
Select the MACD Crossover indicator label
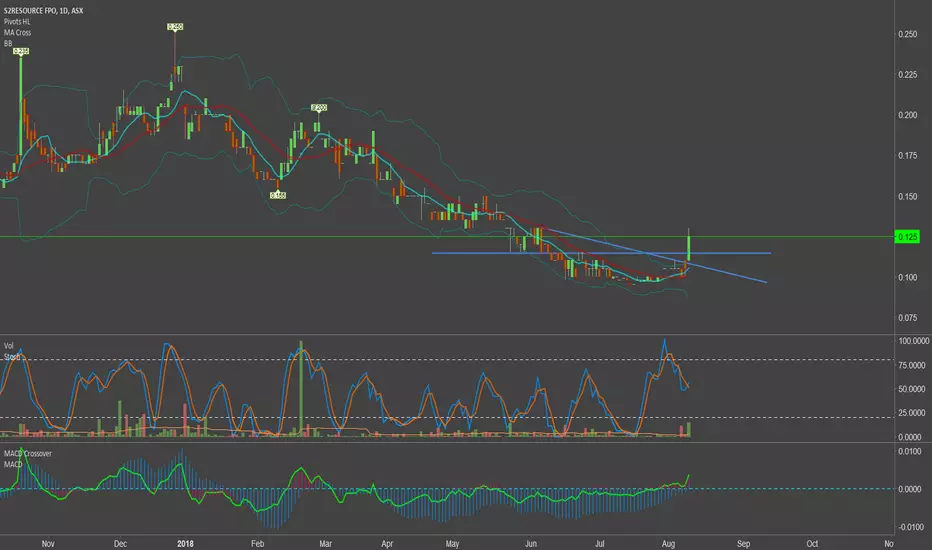27,454
